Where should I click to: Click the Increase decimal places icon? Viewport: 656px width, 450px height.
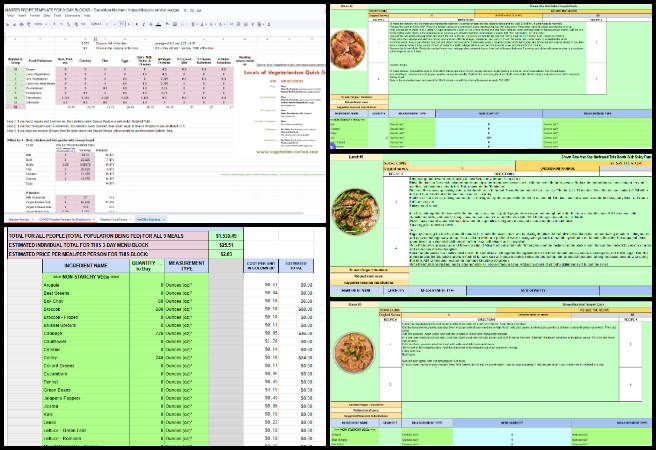tap(76, 24)
